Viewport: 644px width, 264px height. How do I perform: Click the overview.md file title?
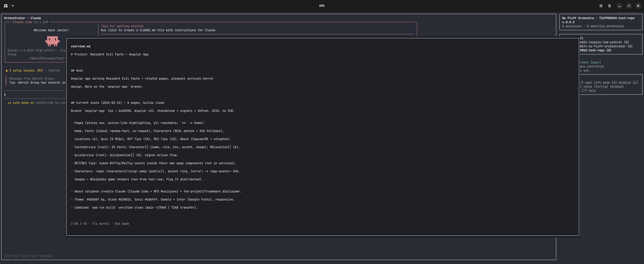coord(80,46)
